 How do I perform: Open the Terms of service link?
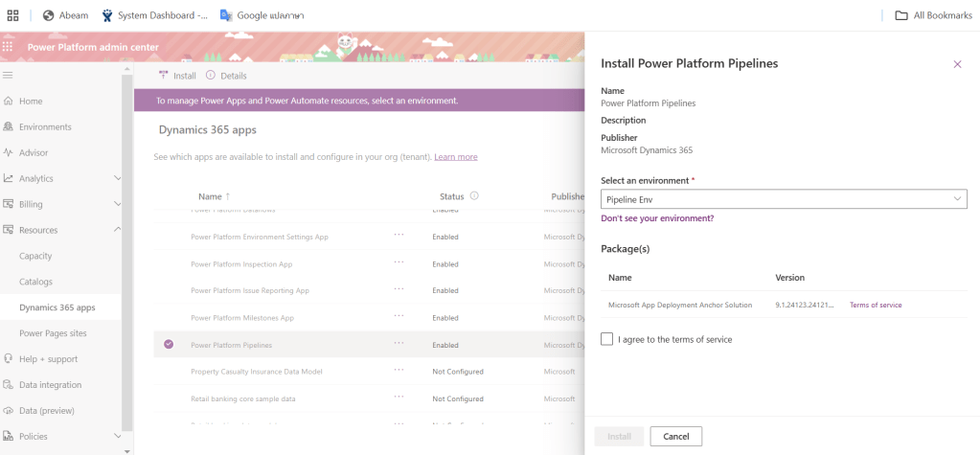coord(875,305)
